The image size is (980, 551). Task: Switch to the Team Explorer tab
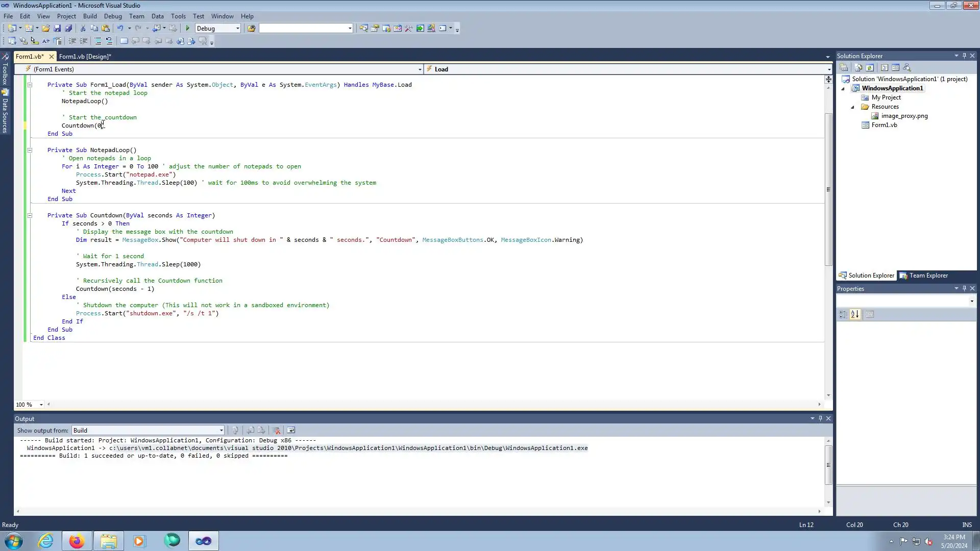[924, 275]
